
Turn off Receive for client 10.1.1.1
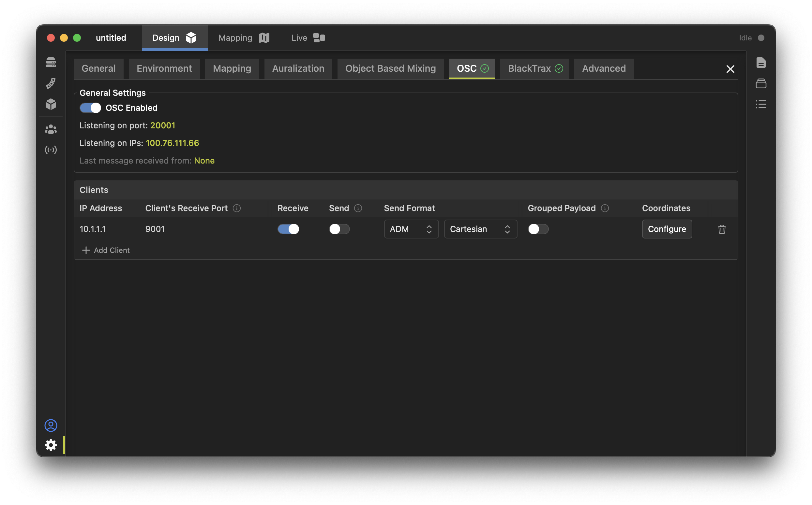click(288, 229)
